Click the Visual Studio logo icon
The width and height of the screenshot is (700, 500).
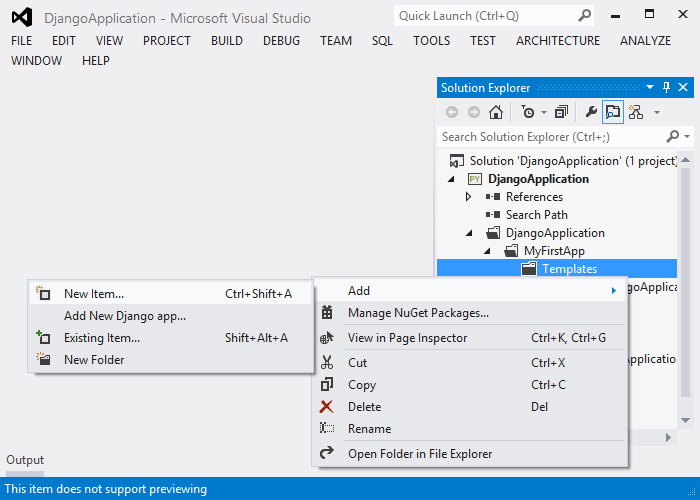22,17
